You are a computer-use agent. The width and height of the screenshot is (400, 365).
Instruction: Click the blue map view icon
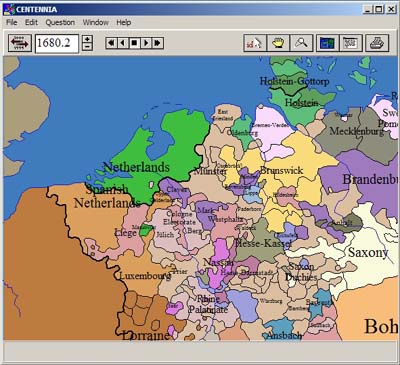tap(327, 43)
